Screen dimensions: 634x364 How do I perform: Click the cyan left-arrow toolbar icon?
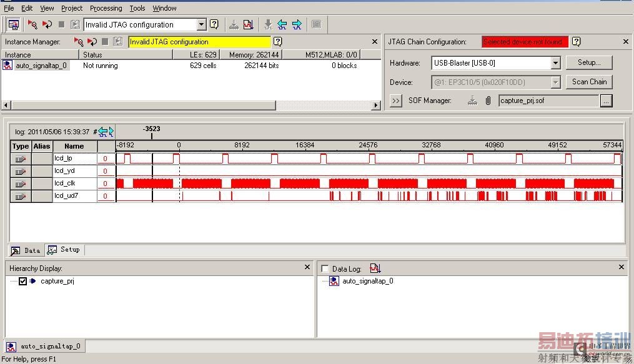click(x=282, y=24)
